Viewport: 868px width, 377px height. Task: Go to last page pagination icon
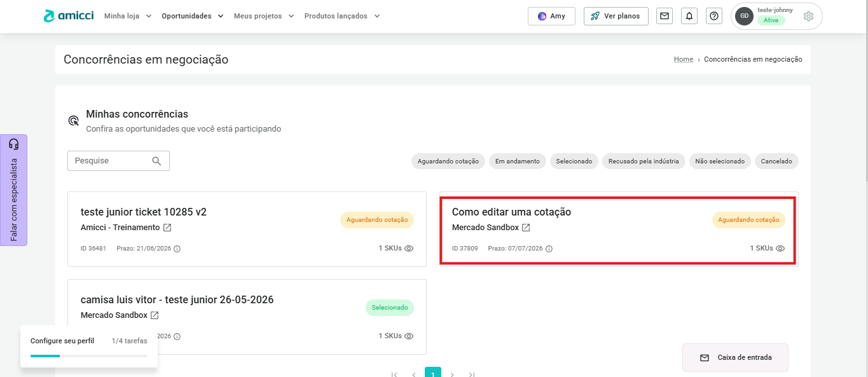point(472,374)
